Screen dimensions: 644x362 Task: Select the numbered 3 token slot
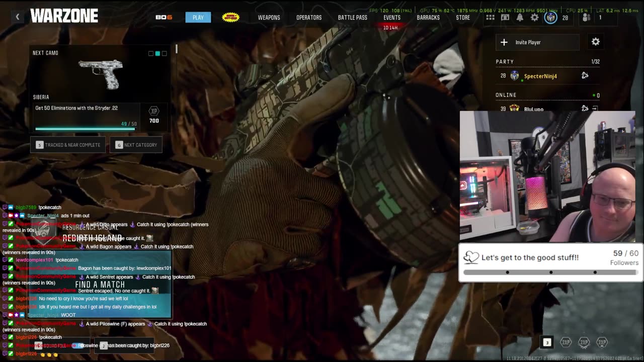[547, 342]
